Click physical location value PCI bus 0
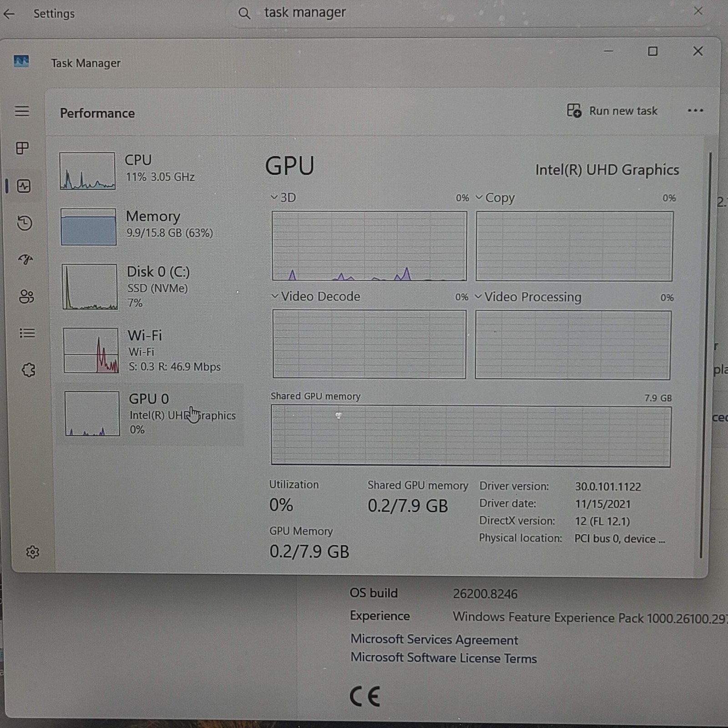728x728 pixels. [x=620, y=539]
